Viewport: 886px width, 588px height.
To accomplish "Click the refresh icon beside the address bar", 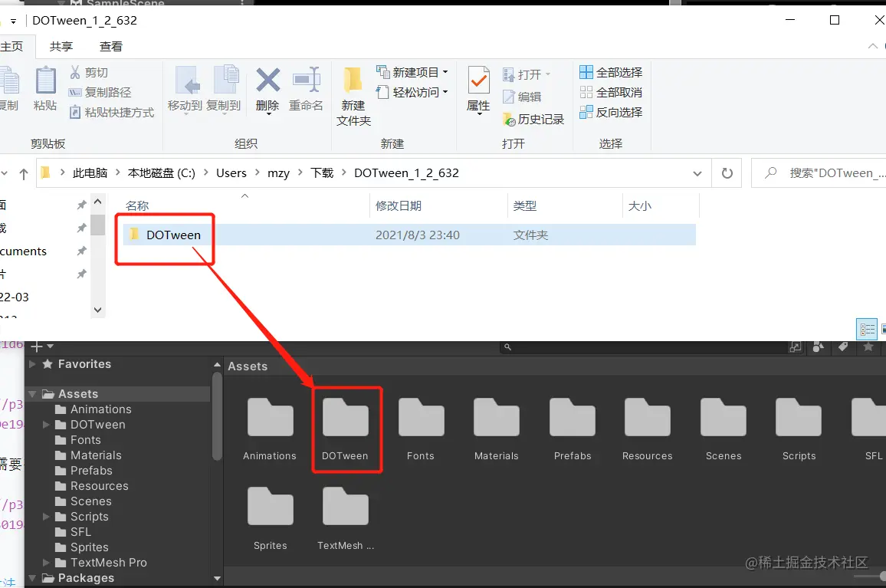I will (x=727, y=172).
